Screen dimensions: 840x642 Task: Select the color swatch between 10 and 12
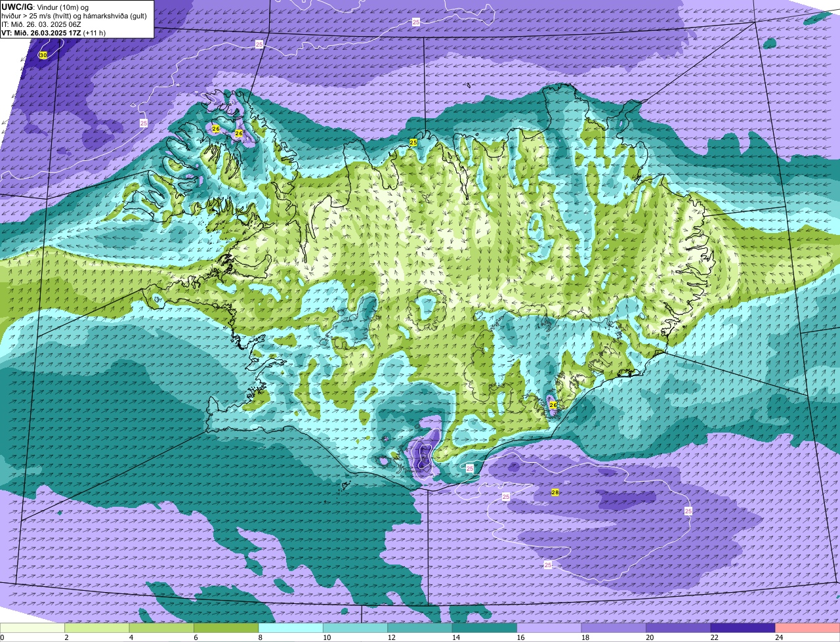click(356, 628)
